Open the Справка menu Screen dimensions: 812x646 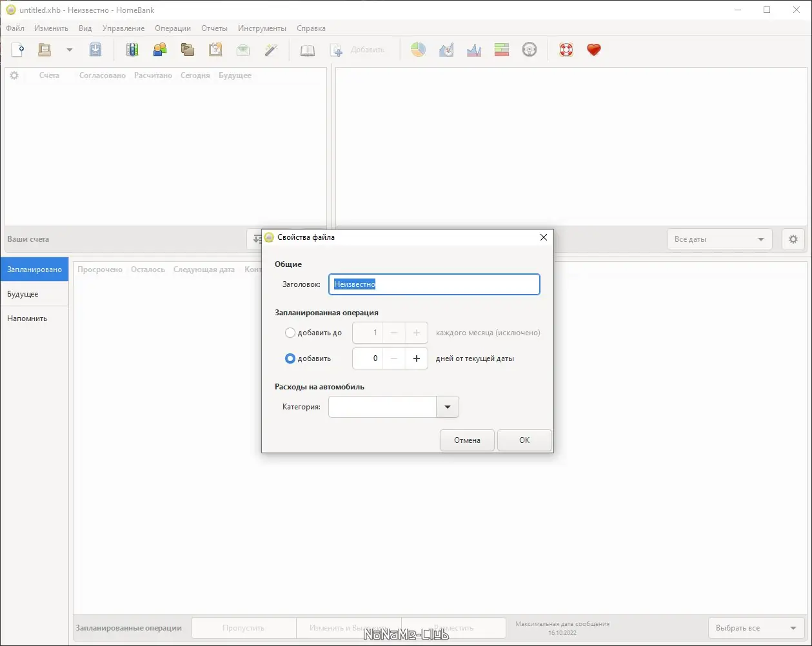[311, 28]
